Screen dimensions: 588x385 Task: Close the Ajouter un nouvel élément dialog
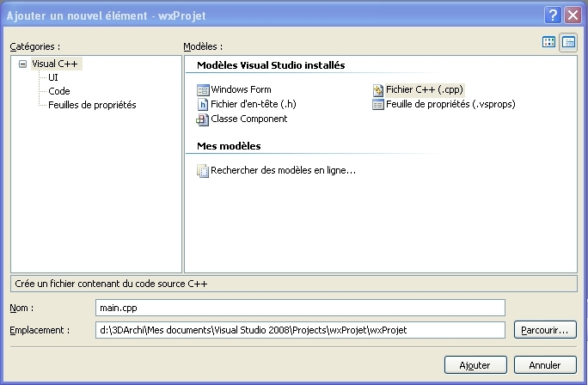572,15
